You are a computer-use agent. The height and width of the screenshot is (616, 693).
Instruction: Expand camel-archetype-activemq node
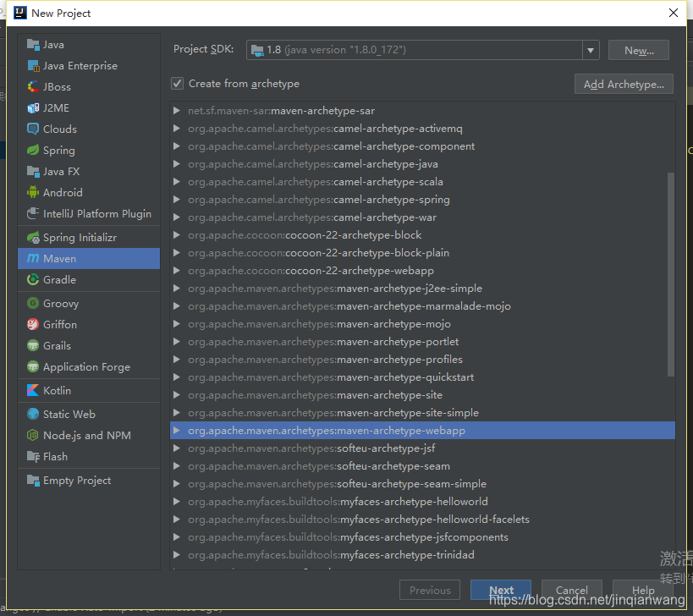[176, 129]
